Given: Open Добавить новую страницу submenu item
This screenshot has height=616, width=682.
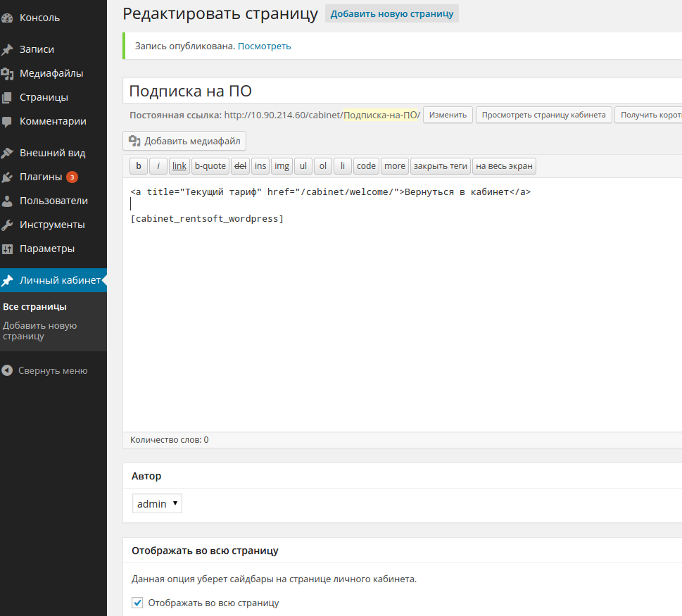Looking at the screenshot, I should coord(39,331).
